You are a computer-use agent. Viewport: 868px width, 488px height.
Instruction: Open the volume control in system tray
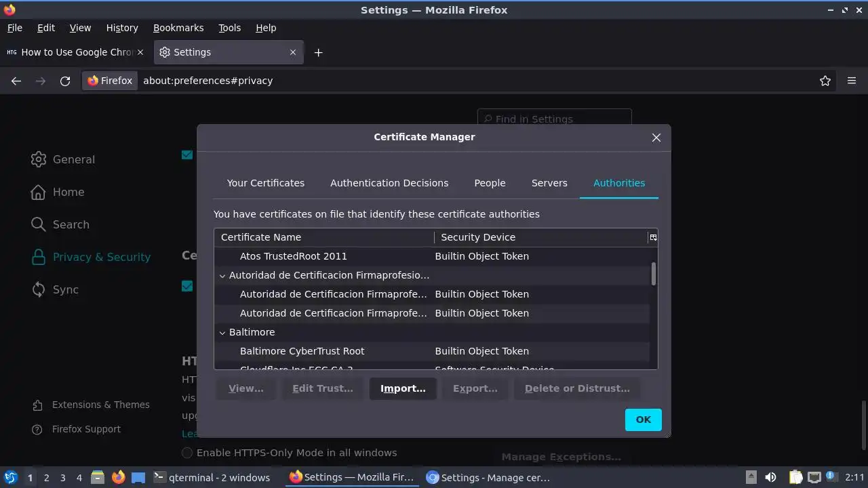(770, 477)
